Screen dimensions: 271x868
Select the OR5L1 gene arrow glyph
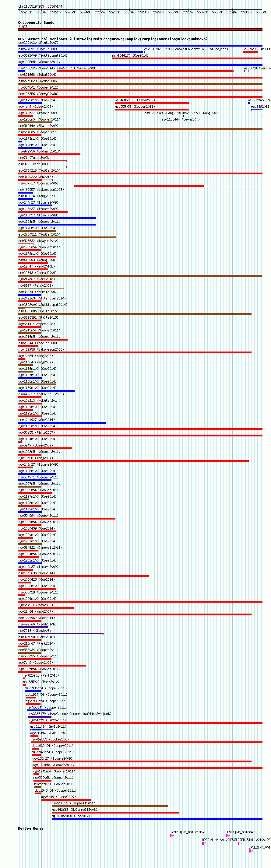pyautogui.click(x=227, y=836)
